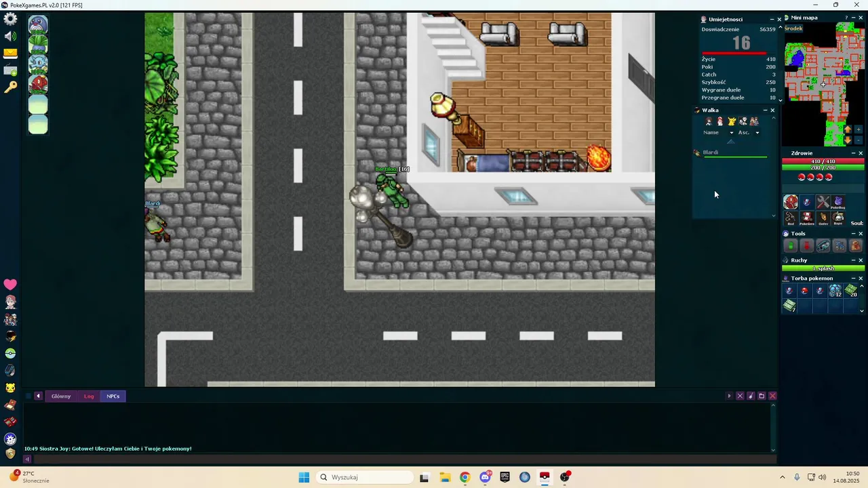Click the golden key icon
Viewport: 868px width, 488px height.
coord(10,87)
